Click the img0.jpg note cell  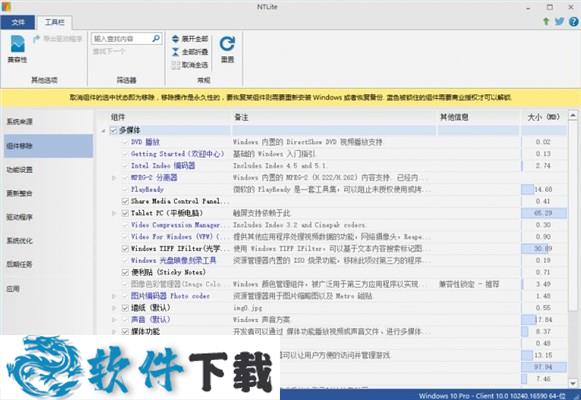248,308
